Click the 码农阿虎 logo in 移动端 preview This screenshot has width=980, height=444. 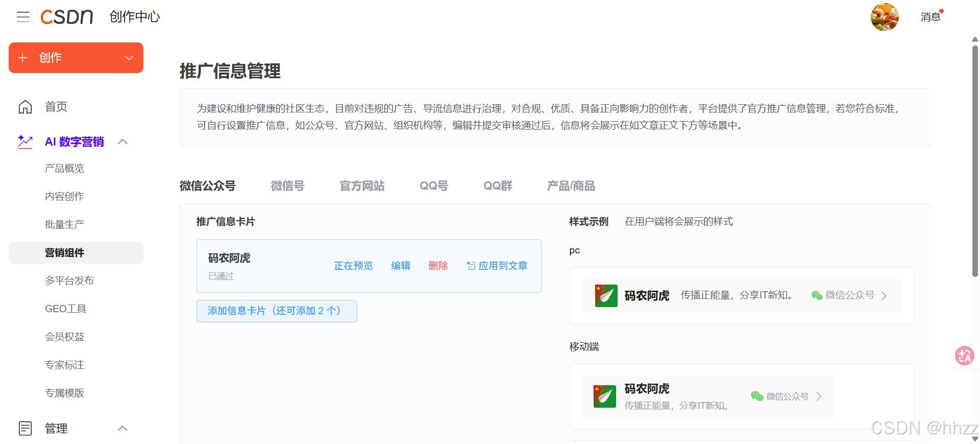click(605, 396)
